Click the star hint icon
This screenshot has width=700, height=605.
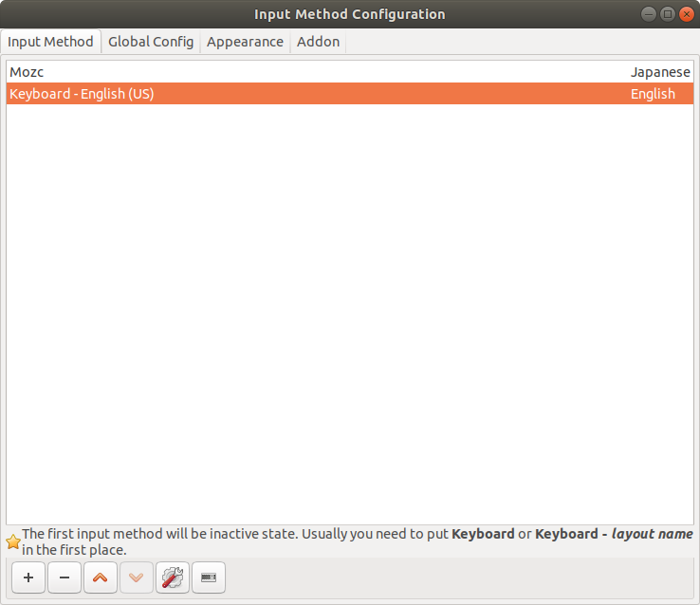13,541
